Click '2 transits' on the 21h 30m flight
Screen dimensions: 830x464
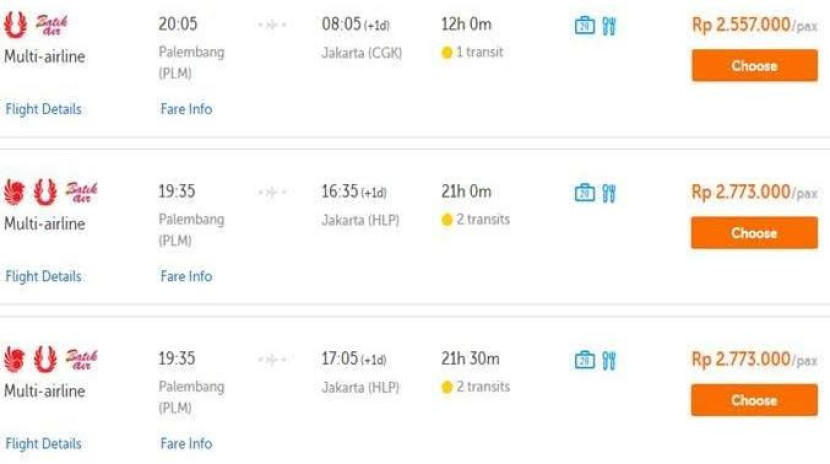(x=483, y=387)
